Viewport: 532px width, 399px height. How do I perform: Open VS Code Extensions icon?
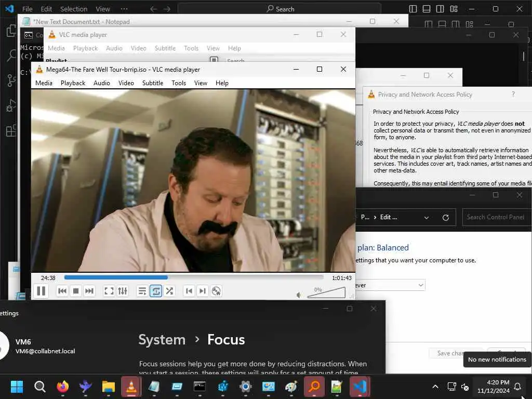[x=11, y=130]
